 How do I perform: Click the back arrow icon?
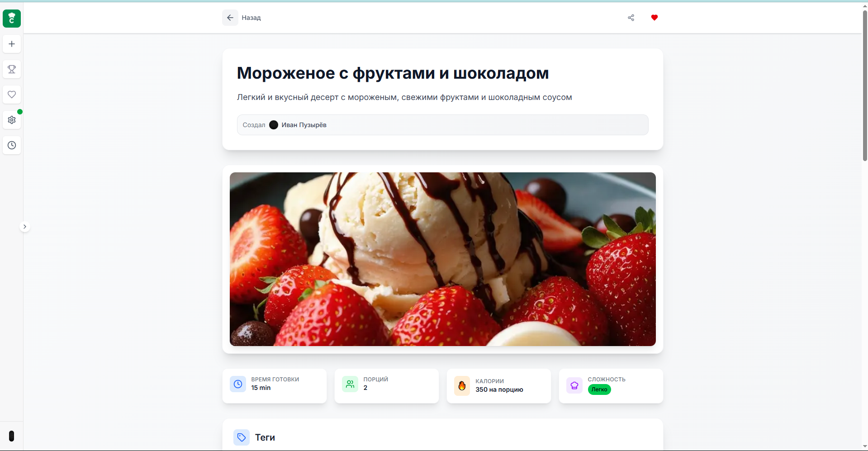230,18
